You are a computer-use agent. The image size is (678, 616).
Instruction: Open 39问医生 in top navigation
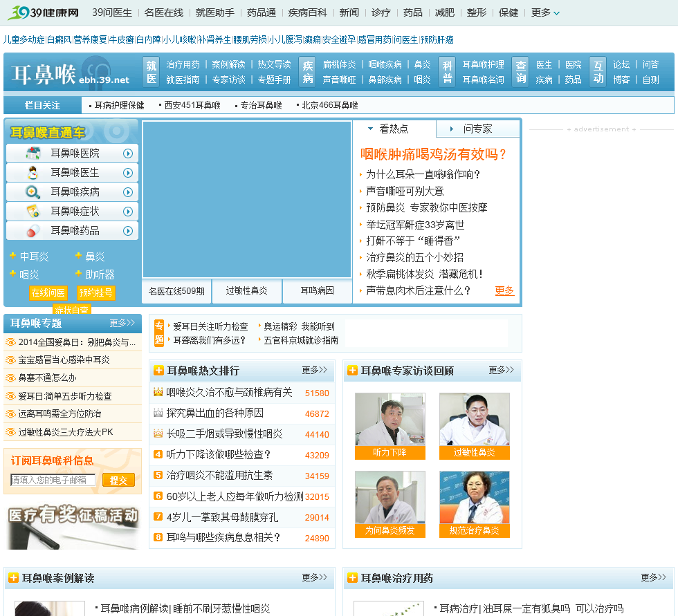coord(112,12)
